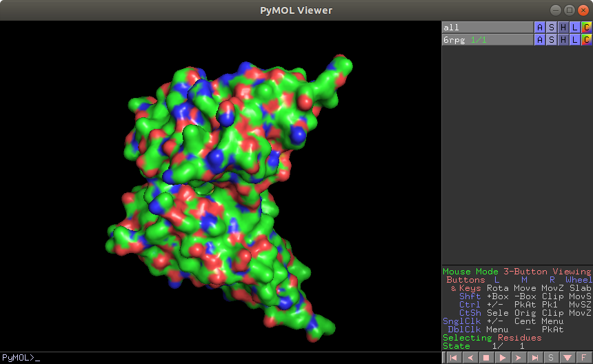This screenshot has height=364, width=593.
Task: Rewind to first state
Action: tap(454, 358)
